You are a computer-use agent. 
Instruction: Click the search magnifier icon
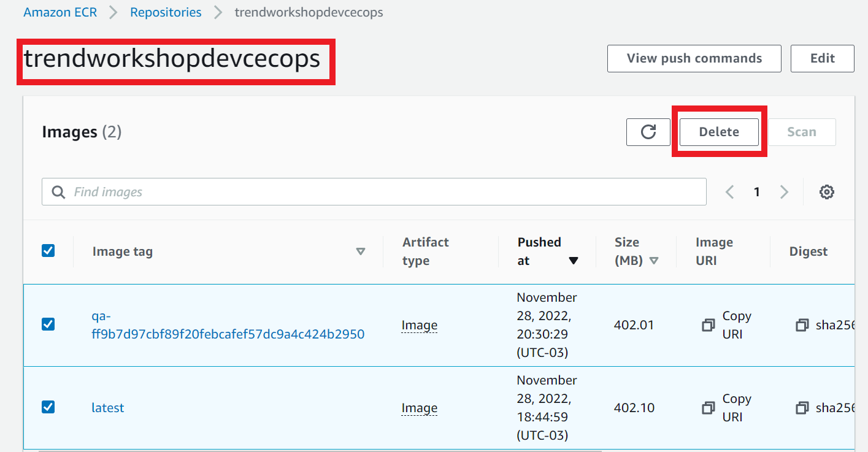59,192
